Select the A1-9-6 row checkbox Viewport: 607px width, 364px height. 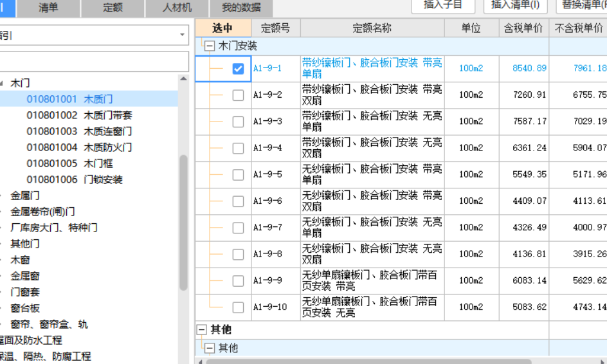point(238,201)
